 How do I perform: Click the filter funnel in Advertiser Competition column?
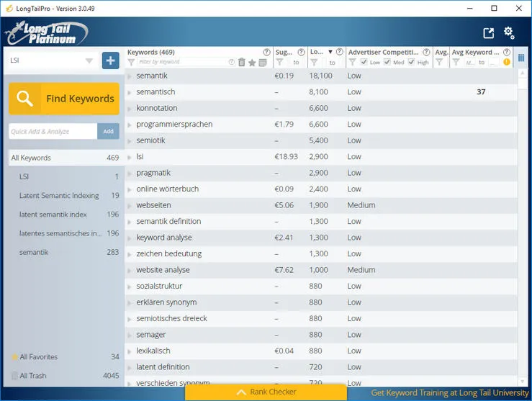tap(352, 63)
